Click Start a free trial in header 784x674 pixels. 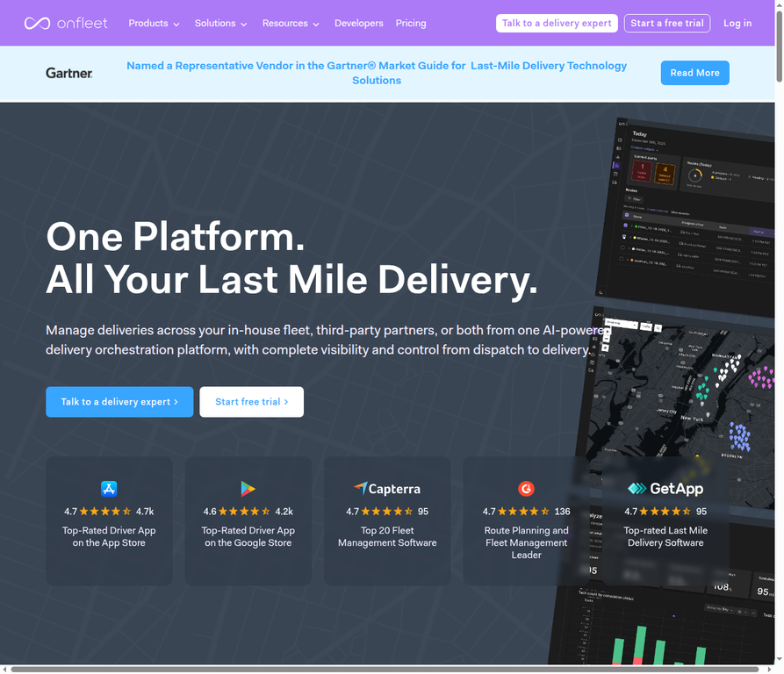tap(667, 23)
